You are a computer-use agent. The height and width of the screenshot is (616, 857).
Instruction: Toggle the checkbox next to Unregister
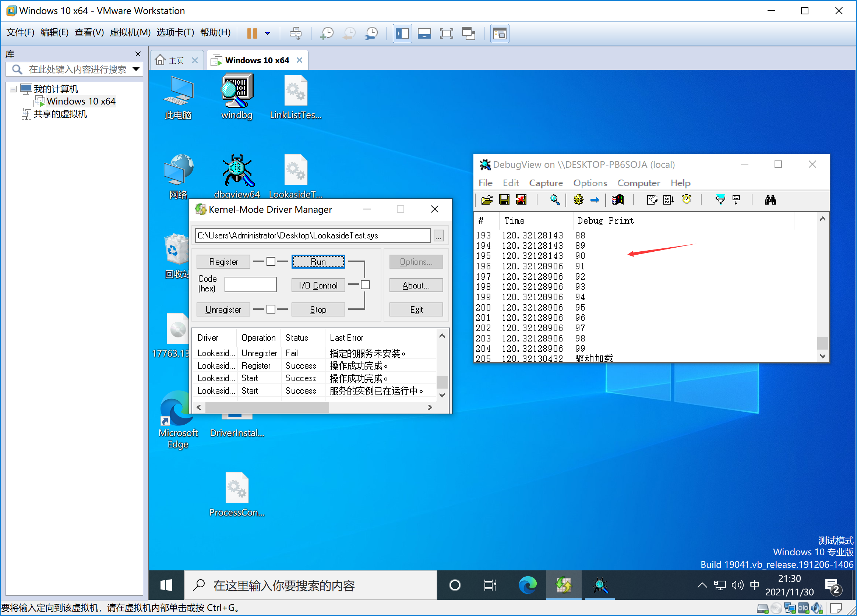point(271,309)
